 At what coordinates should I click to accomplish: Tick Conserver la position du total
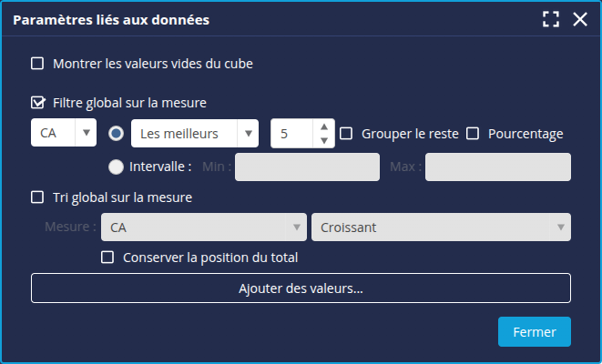(x=107, y=258)
